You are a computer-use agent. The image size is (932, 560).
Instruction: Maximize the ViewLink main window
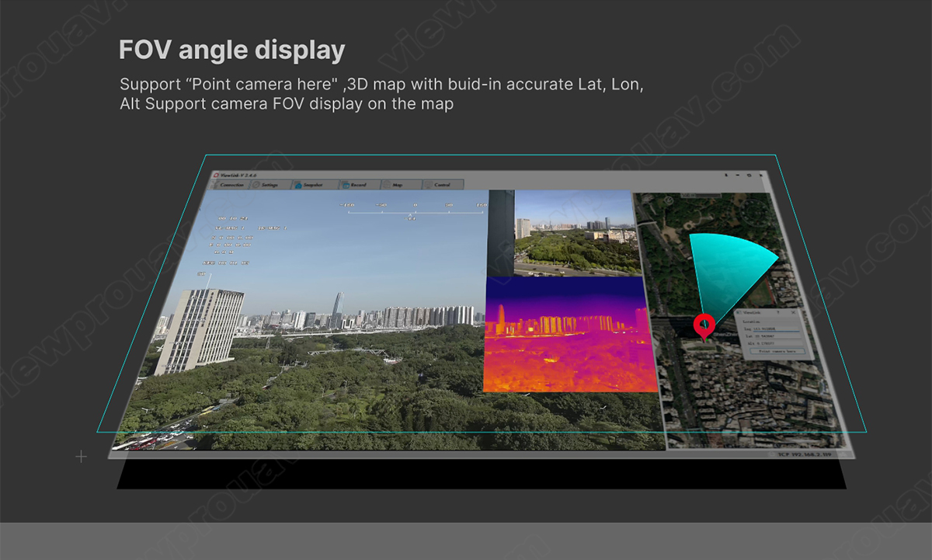tap(749, 176)
